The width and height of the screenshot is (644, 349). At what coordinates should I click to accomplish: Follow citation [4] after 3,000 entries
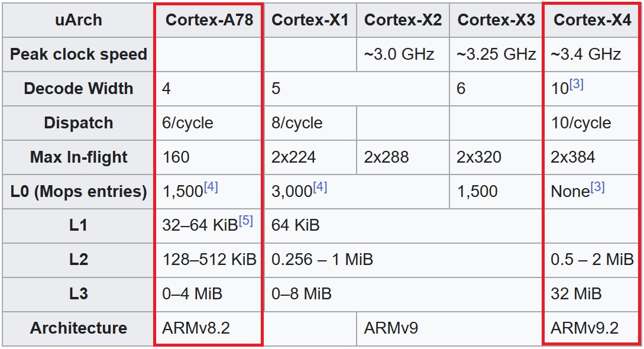[x=320, y=188]
